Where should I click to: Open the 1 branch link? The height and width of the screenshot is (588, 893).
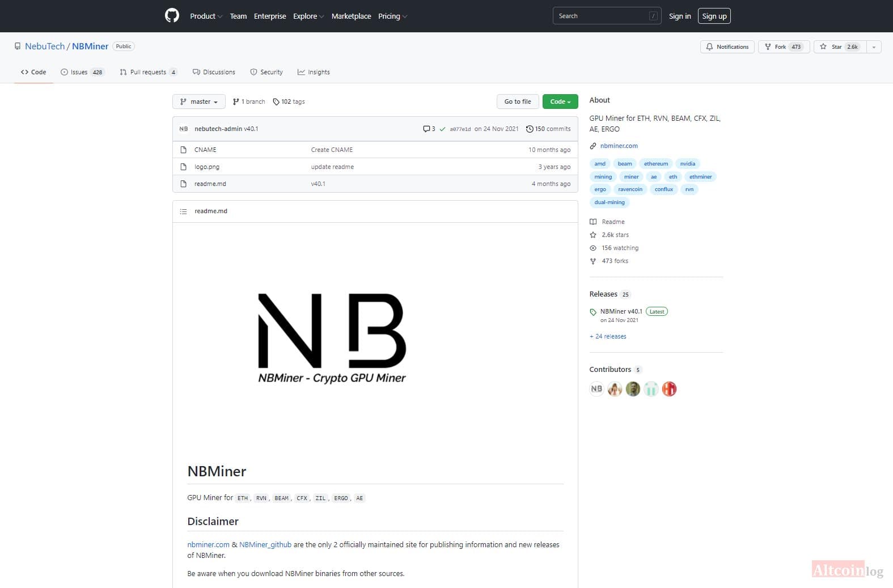(x=249, y=102)
